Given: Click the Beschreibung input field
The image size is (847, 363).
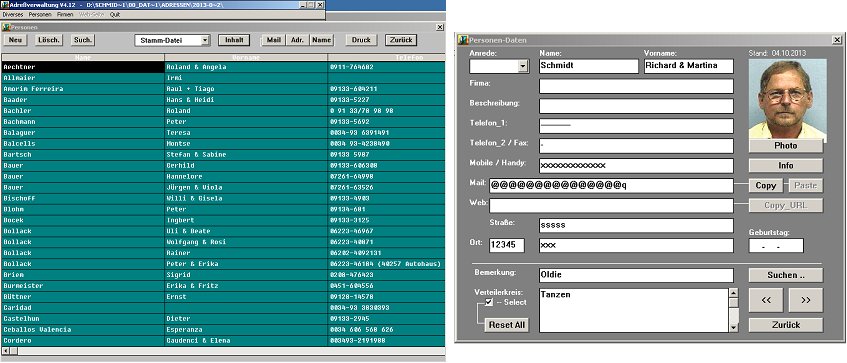Looking at the screenshot, I should click(x=636, y=106).
